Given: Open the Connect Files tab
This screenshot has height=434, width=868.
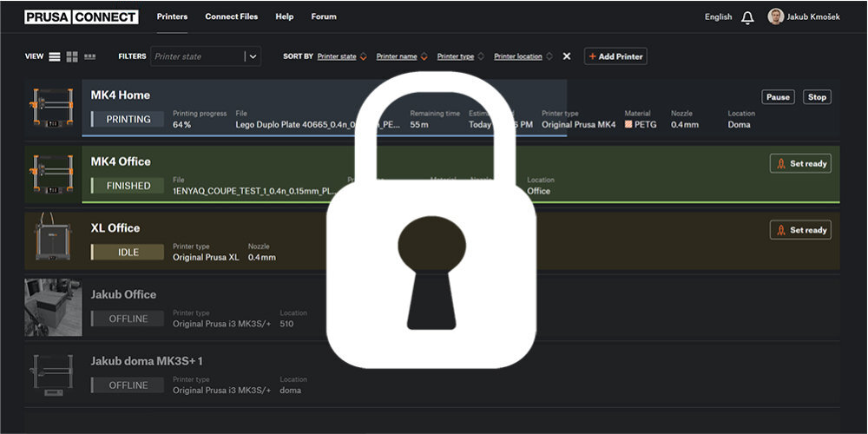Looking at the screenshot, I should [231, 16].
